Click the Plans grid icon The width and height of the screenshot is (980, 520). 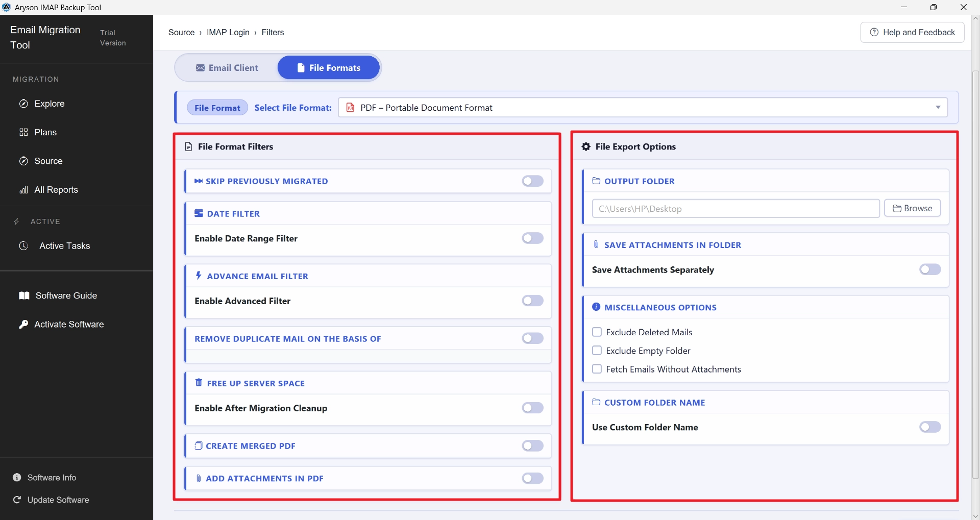pyautogui.click(x=23, y=132)
